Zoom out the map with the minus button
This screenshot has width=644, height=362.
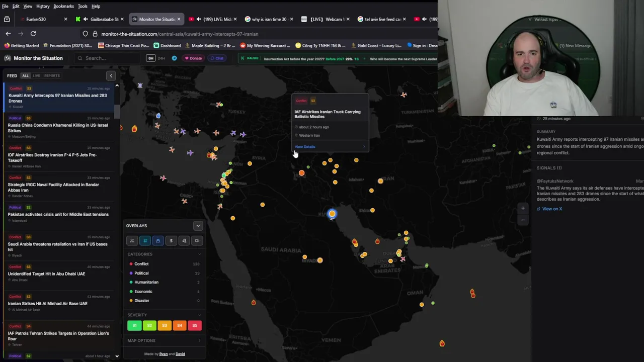tap(523, 220)
